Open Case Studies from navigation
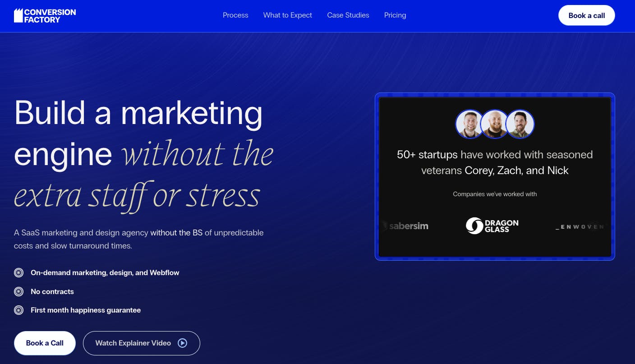The image size is (635, 364). pos(348,15)
